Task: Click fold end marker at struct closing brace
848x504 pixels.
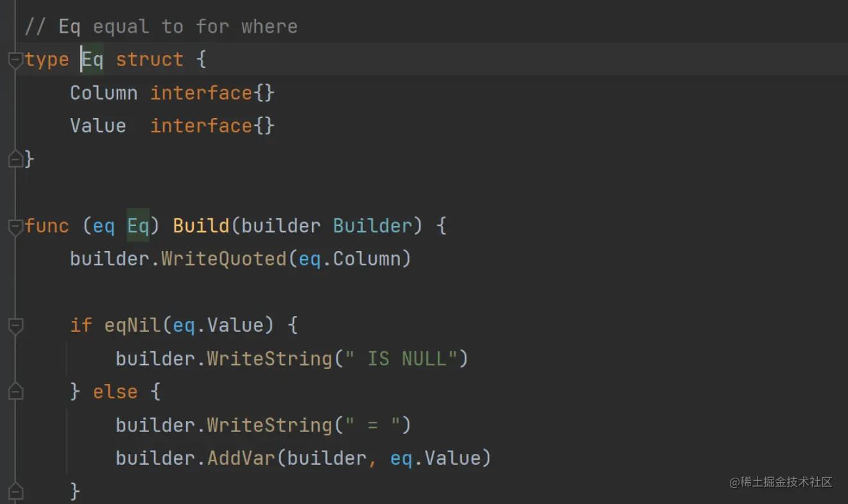Action: [15, 159]
